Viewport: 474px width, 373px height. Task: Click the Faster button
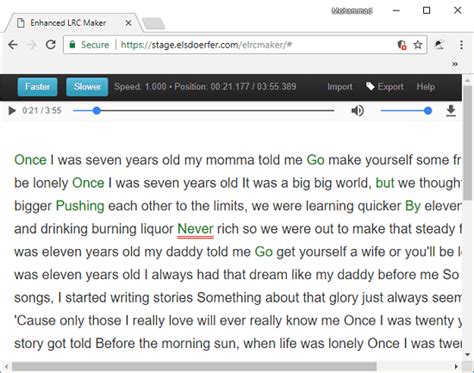[37, 87]
